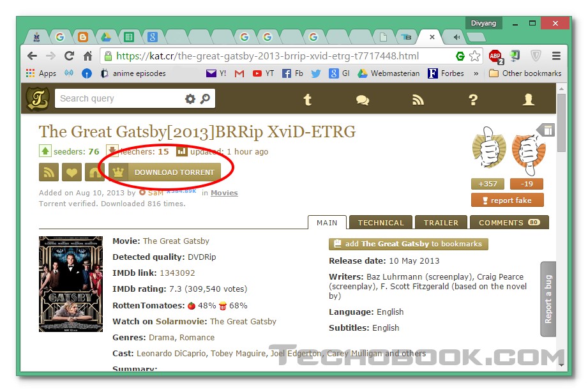Image resolution: width=588 pixels, height=392 pixels.
Task: Vote thumbs down for torrent
Action: coord(529,154)
